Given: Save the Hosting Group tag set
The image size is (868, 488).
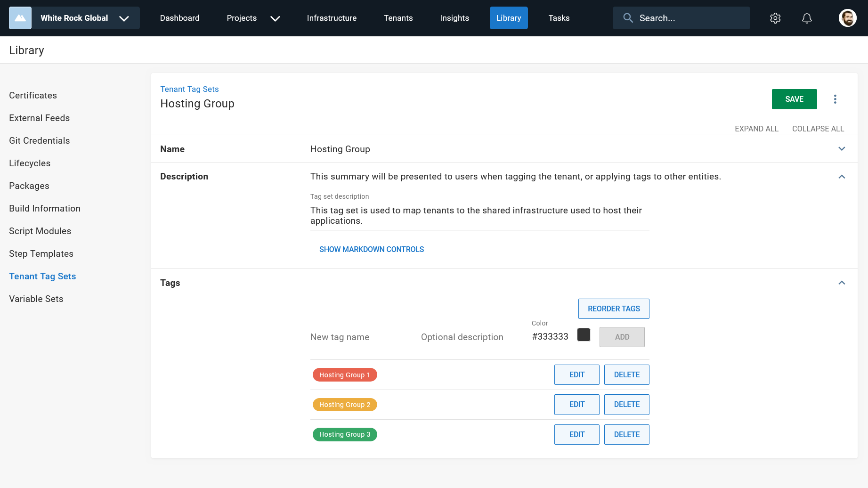Looking at the screenshot, I should click(794, 99).
